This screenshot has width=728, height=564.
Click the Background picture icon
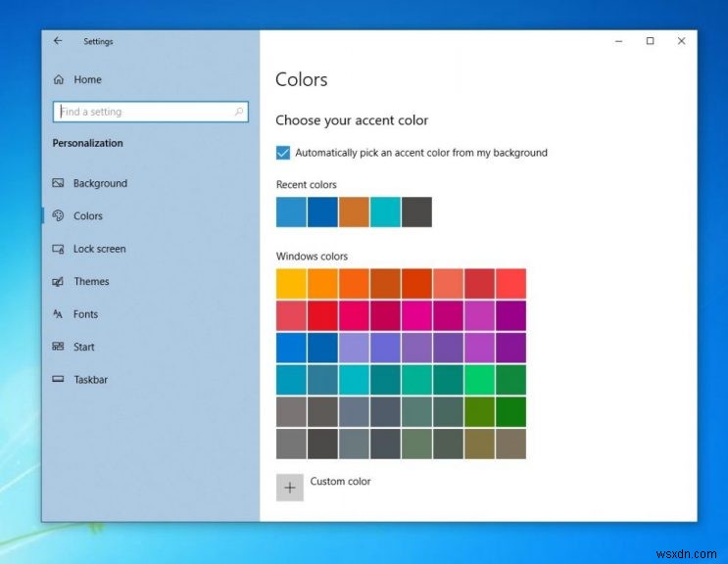(x=58, y=183)
